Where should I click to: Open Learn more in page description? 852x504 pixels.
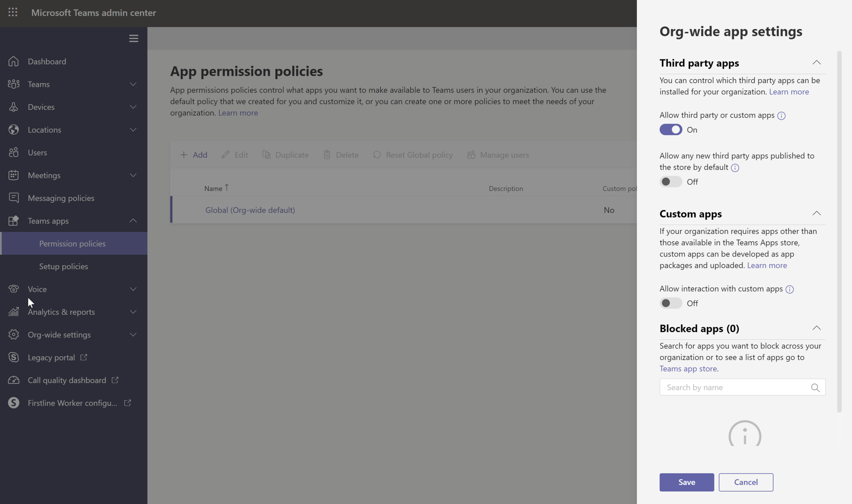click(238, 112)
